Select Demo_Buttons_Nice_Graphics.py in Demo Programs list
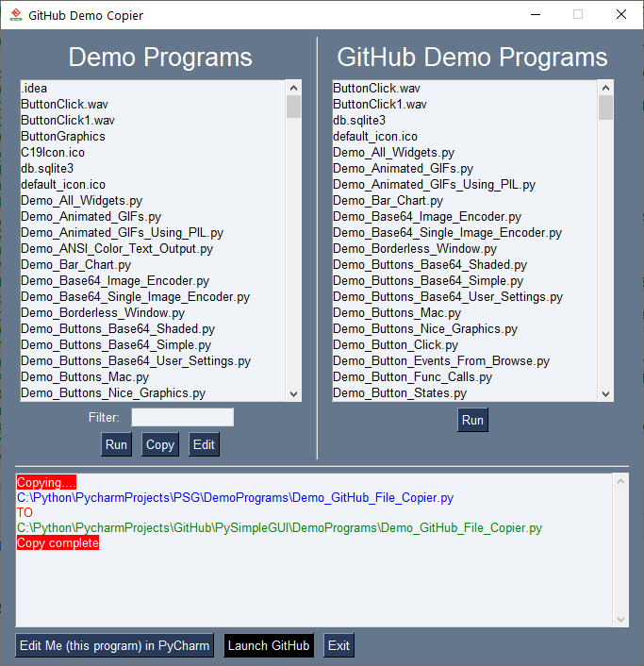This screenshot has height=666, width=644. [x=154, y=392]
